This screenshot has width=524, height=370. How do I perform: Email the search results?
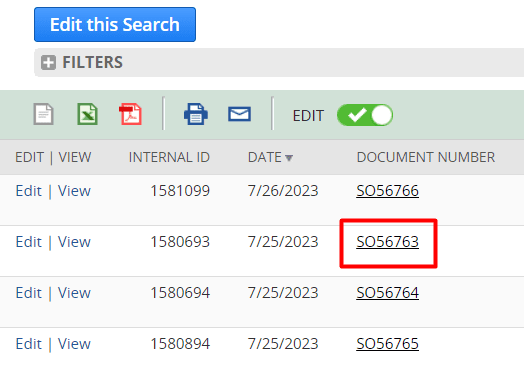(x=239, y=114)
